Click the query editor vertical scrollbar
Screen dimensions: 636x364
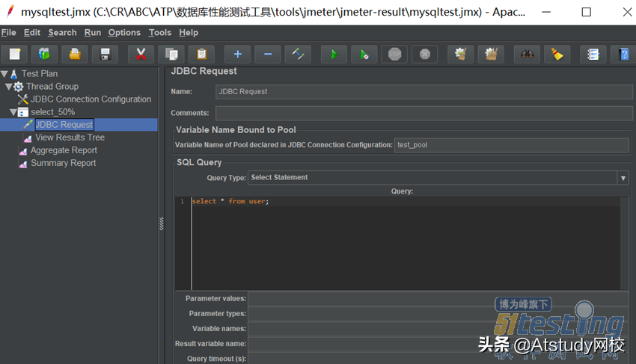[x=625, y=243]
